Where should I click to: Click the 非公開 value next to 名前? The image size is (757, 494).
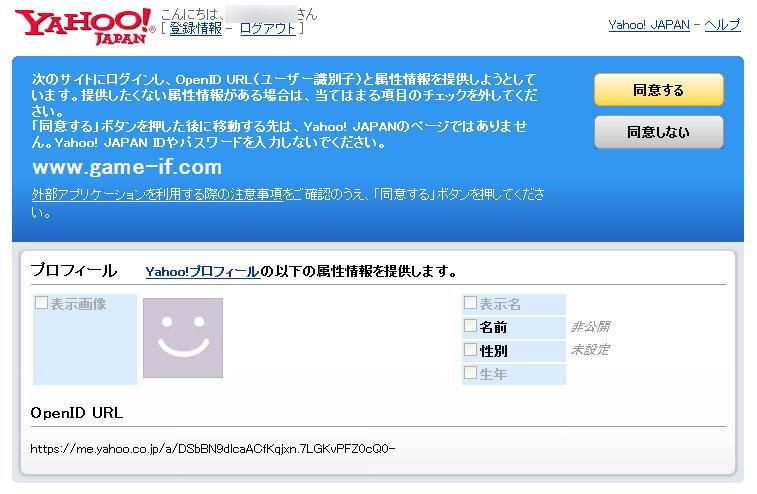590,326
